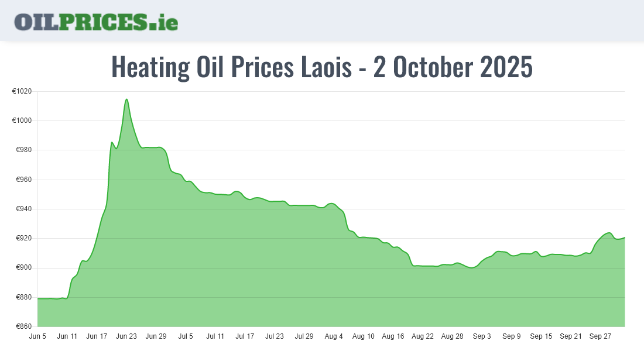This screenshot has width=644, height=351.
Task: Click the €860 y-axis label
Action: click(23, 326)
